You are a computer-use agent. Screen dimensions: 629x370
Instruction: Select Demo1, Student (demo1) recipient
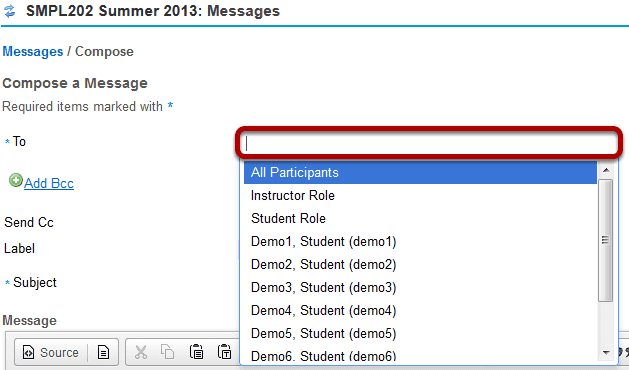420,242
